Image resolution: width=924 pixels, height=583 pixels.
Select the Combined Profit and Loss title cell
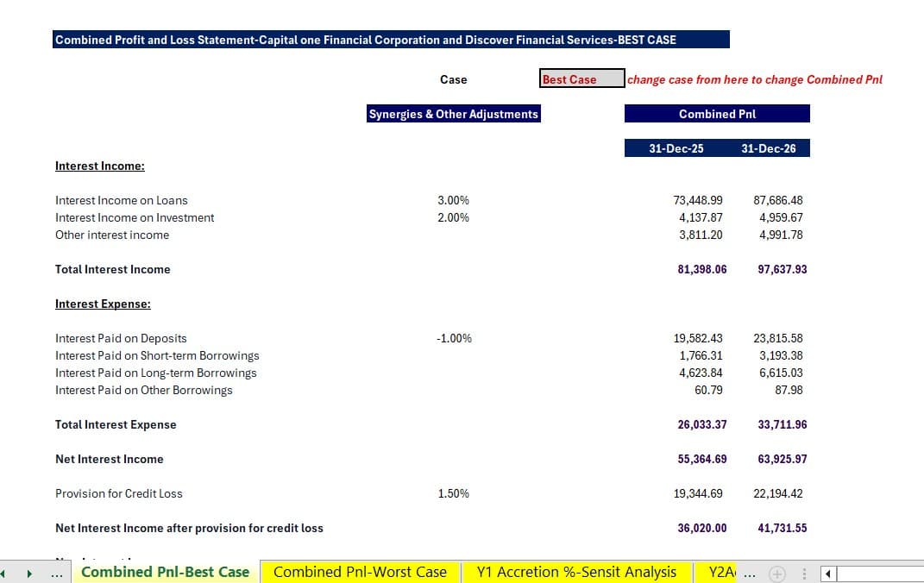point(391,40)
